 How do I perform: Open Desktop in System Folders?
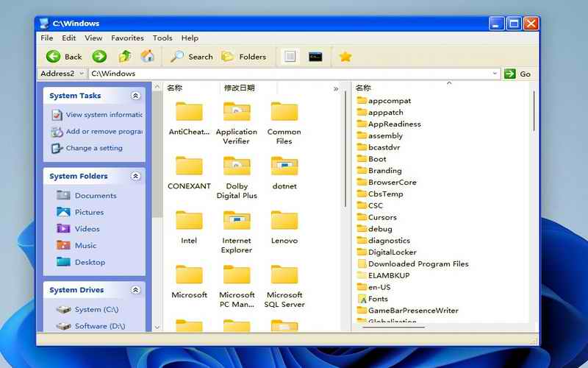[81, 262]
